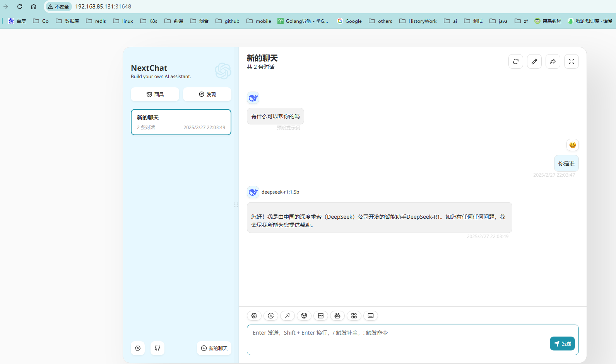Click the 共 2 条对话 subtitle

click(x=261, y=67)
